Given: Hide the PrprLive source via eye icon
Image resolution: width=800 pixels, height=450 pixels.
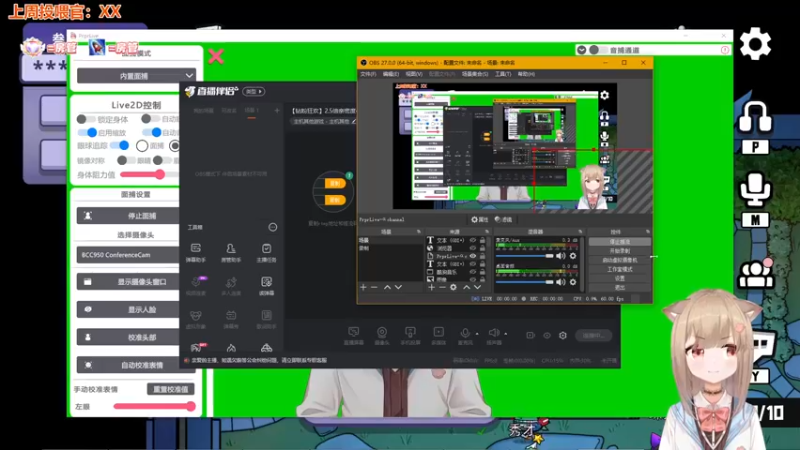Looking at the screenshot, I should click(473, 256).
